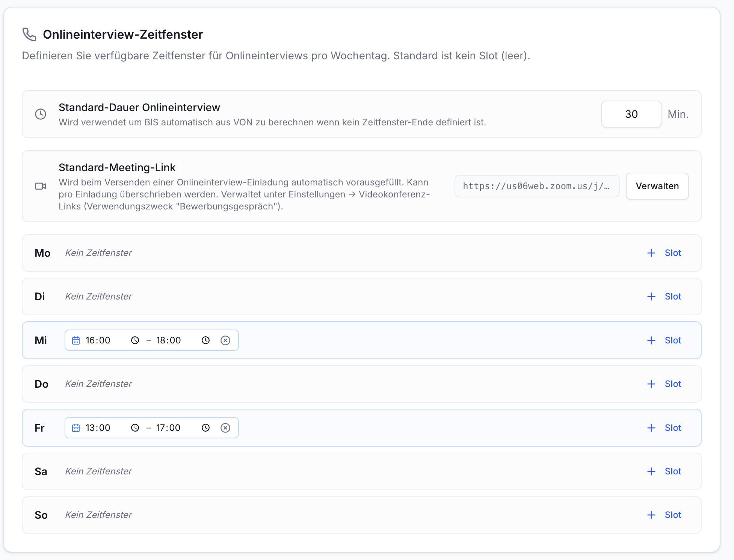Open the clock picker for Mi start time 16:00
This screenshot has width=734, height=560.
click(x=135, y=340)
